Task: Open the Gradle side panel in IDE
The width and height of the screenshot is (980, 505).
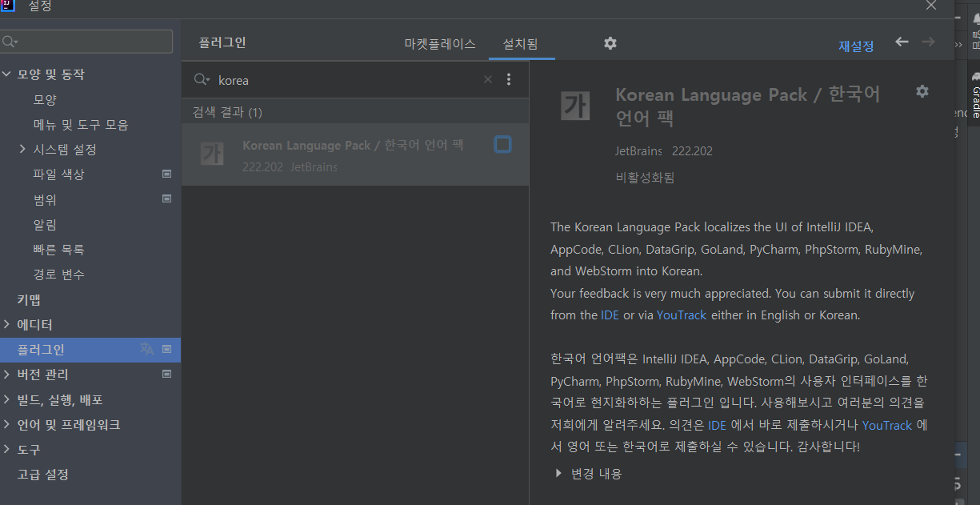Action: click(x=975, y=95)
